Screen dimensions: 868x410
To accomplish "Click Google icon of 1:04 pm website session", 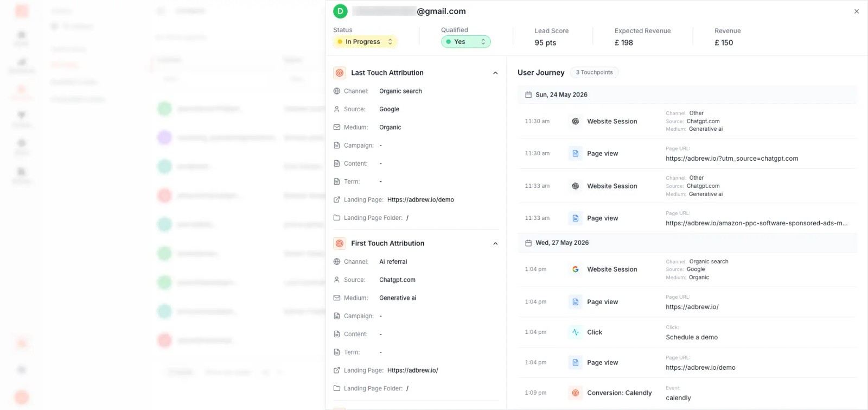I will tap(576, 269).
